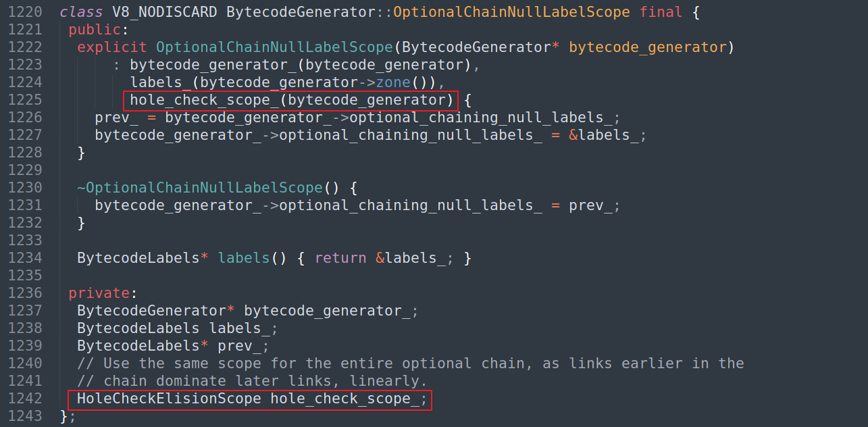Click the OptionalChainNullLabelScope class name on line 1220
Image resolution: width=868 pixels, height=427 pixels.
coord(512,11)
